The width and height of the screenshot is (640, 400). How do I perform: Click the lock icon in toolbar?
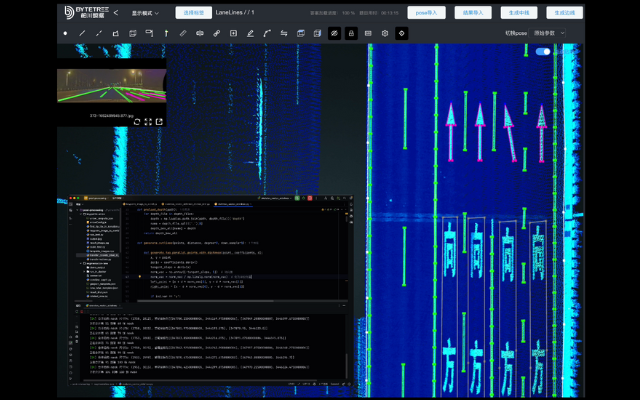click(x=351, y=33)
